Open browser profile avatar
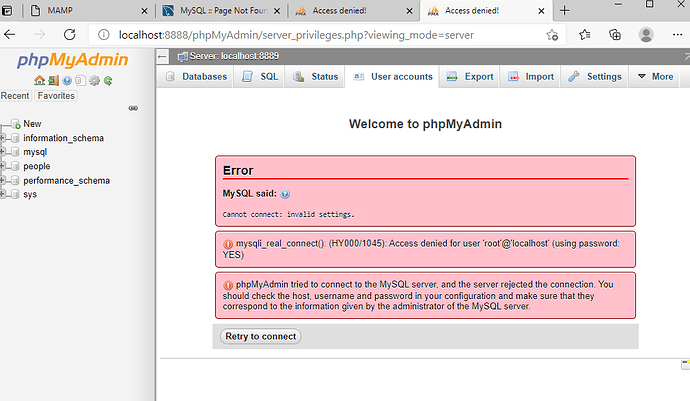Screen dimensions: 690x401 tap(646, 34)
